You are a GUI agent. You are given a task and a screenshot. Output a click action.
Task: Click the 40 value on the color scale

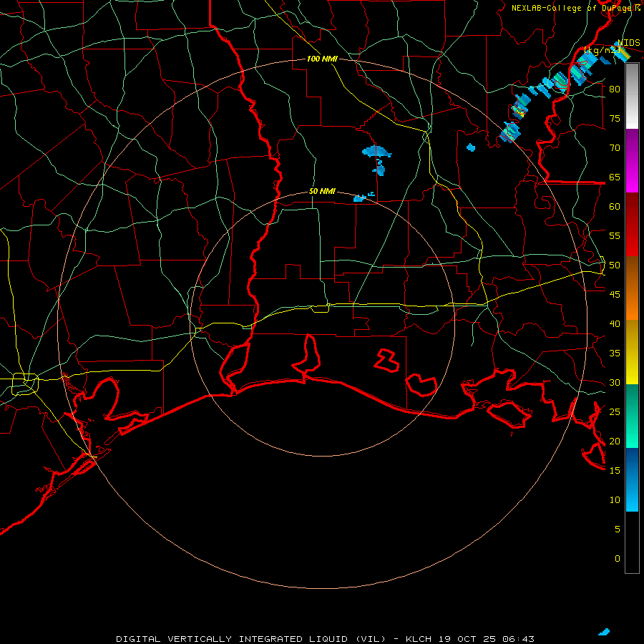point(615,323)
